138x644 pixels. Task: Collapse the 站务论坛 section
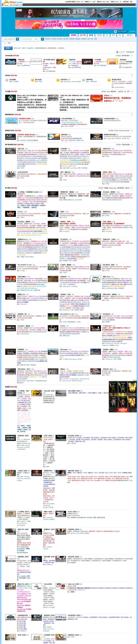(x=132, y=75)
